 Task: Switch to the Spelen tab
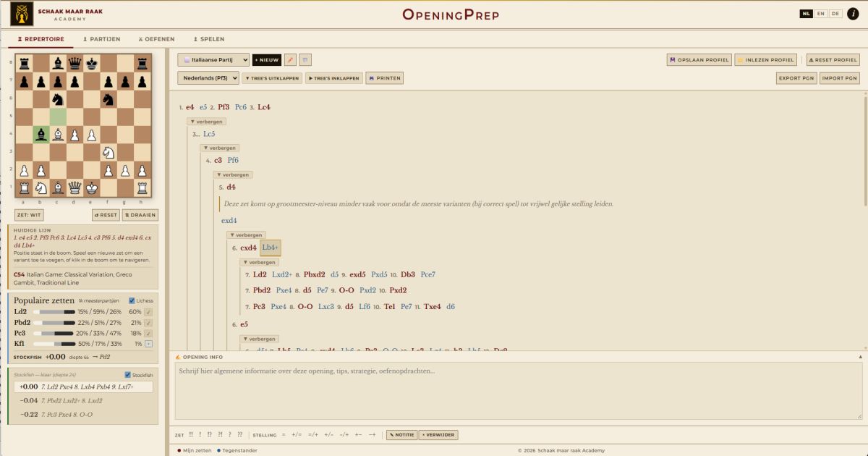point(208,39)
